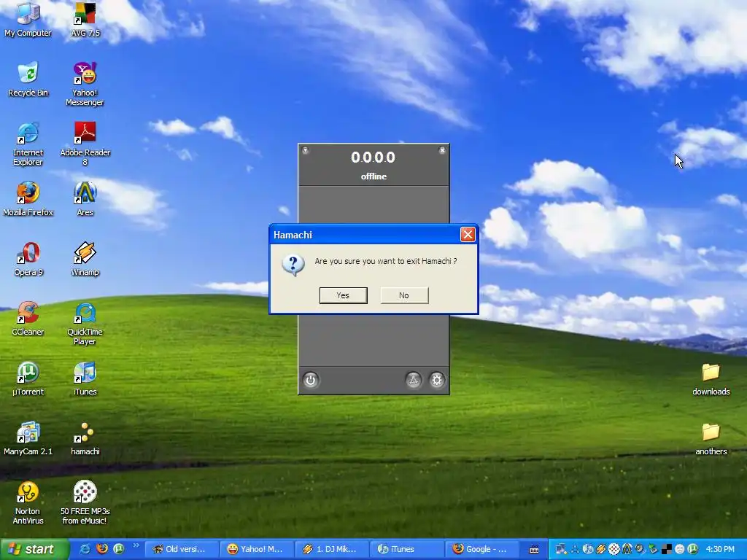
Task: Switch to iTunes taskbar window
Action: [x=407, y=549]
